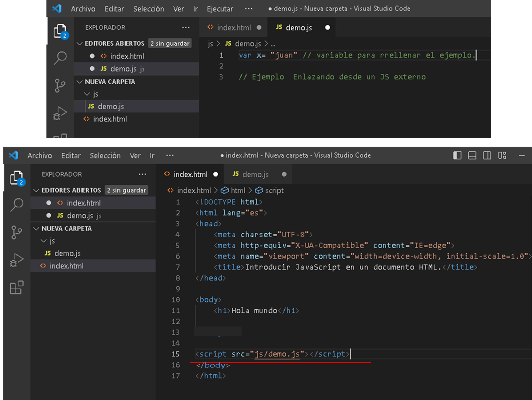Click script breadcrumb in bottom window
This screenshot has height=400, width=532.
[x=270, y=190]
